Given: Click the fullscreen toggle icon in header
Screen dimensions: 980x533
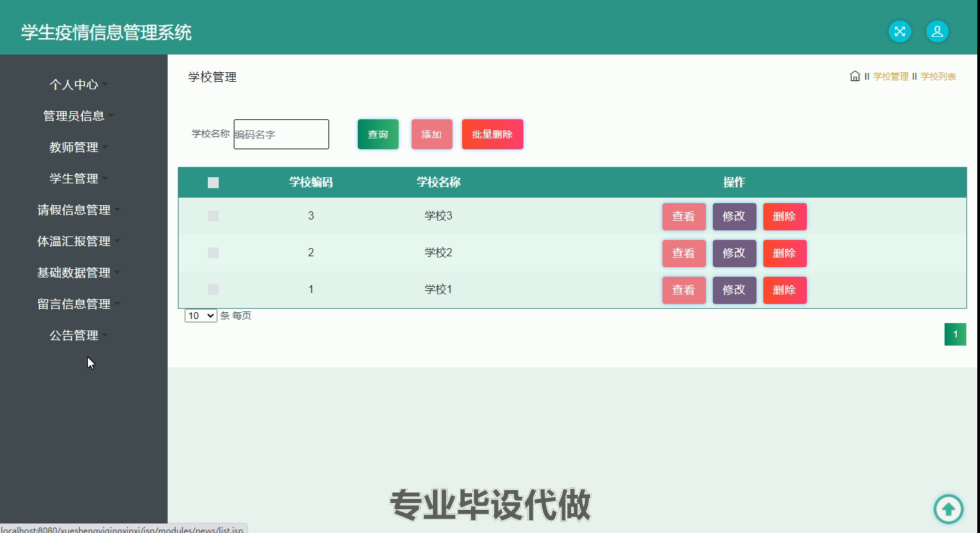Looking at the screenshot, I should click(900, 31).
